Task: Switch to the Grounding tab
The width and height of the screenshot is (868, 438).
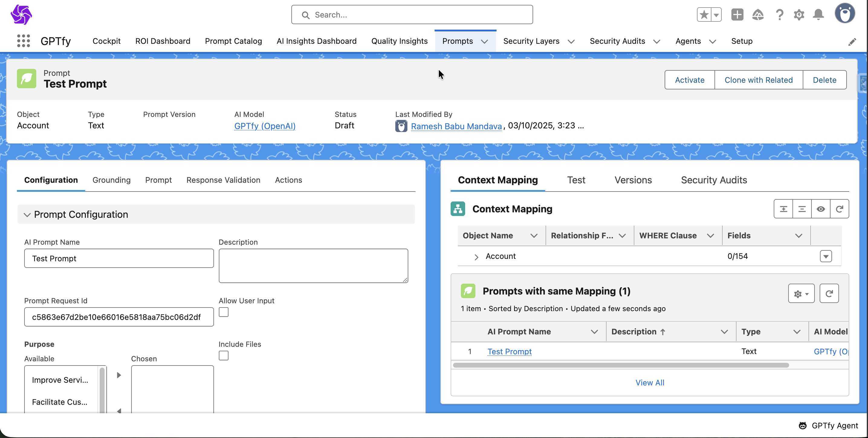Action: [x=112, y=180]
